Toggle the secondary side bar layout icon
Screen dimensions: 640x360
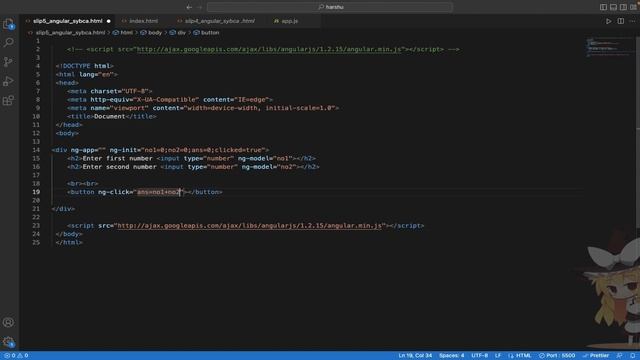coord(623,7)
